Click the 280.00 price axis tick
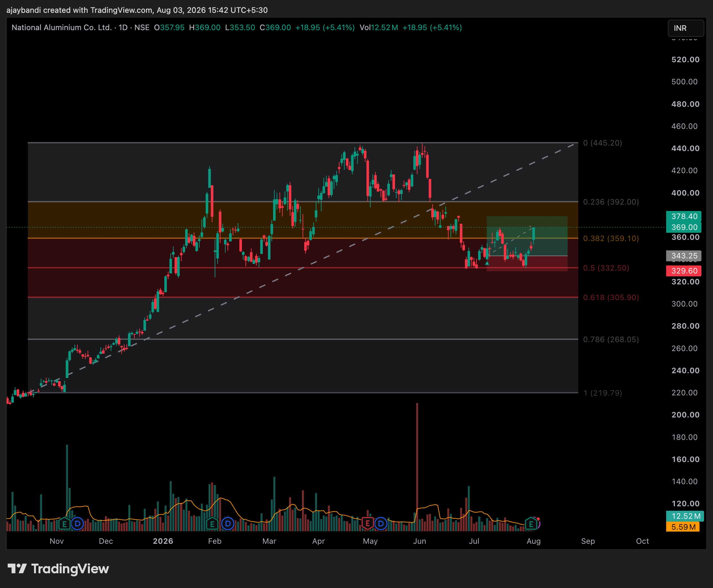 pyautogui.click(x=685, y=326)
